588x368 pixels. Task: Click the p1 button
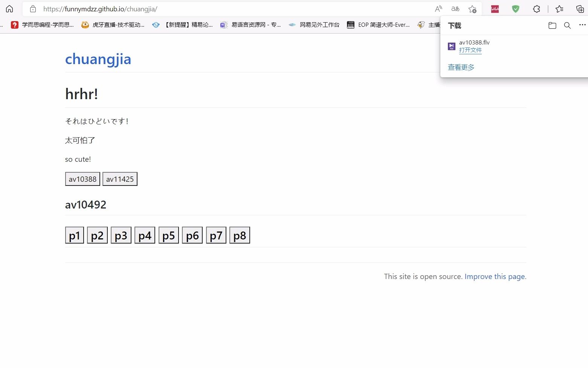coord(75,235)
